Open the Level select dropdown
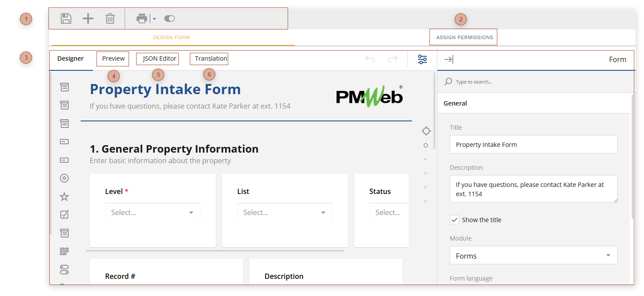Viewport: 644px width, 296px height. tap(152, 212)
